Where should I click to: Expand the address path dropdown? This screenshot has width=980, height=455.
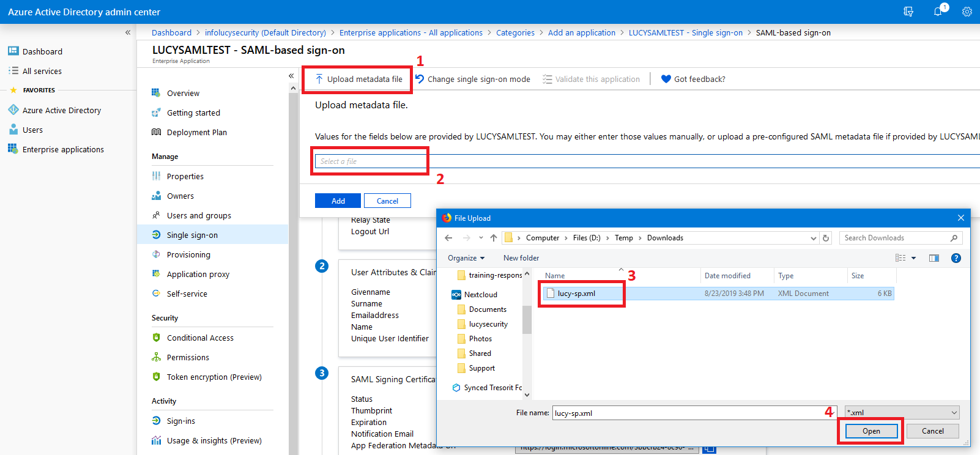pyautogui.click(x=813, y=238)
